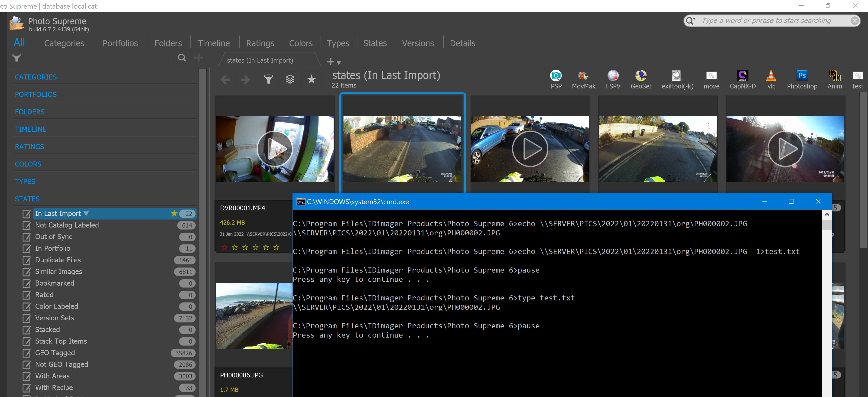Expand the TIMELINE section

(31, 129)
